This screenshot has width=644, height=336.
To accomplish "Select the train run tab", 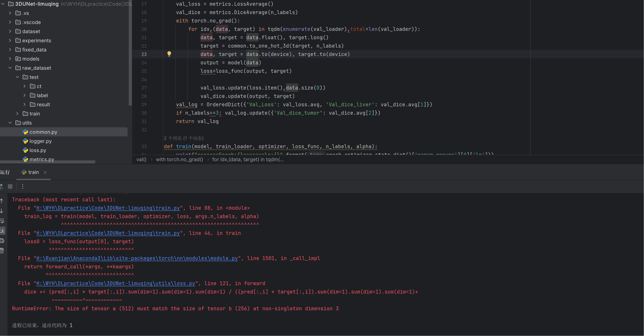I will 33,172.
